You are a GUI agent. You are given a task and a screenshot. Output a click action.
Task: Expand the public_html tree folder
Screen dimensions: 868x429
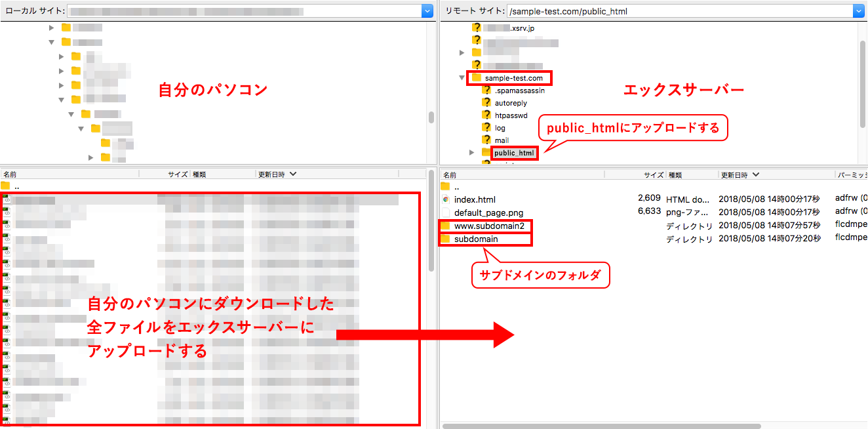click(472, 153)
